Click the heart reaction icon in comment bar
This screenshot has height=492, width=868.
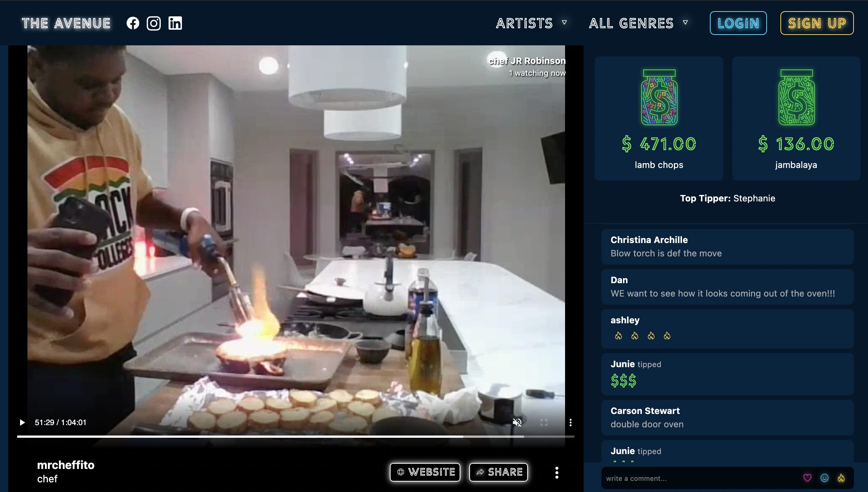tap(807, 478)
